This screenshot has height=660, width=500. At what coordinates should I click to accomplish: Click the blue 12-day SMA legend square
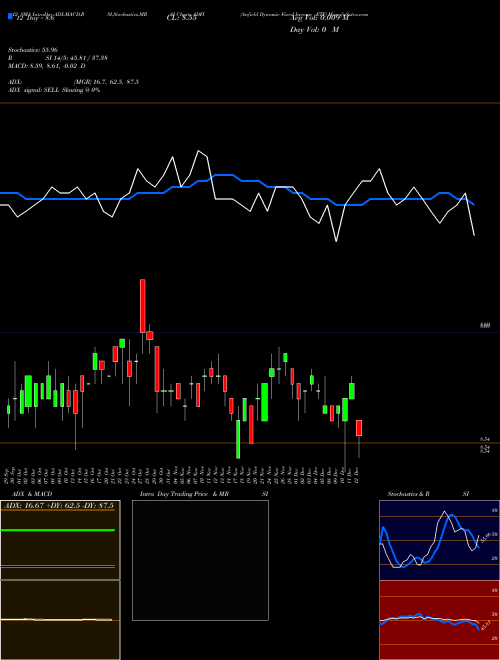pyautogui.click(x=11, y=16)
